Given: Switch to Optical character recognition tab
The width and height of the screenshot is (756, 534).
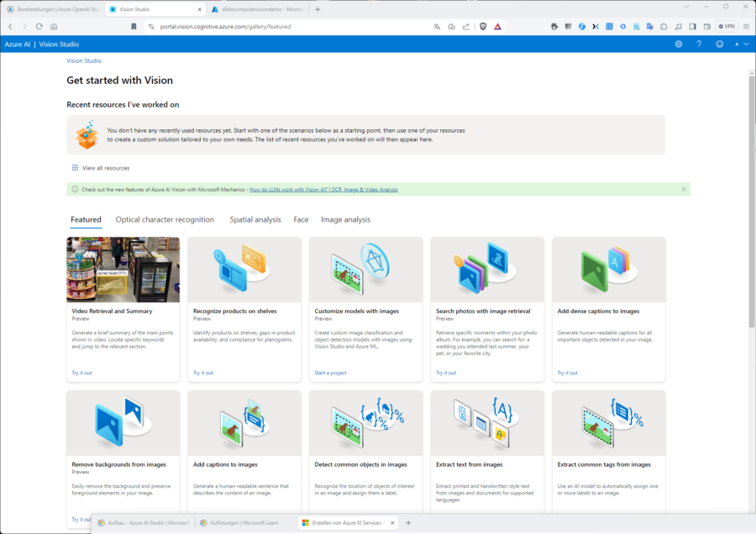Looking at the screenshot, I should click(165, 220).
